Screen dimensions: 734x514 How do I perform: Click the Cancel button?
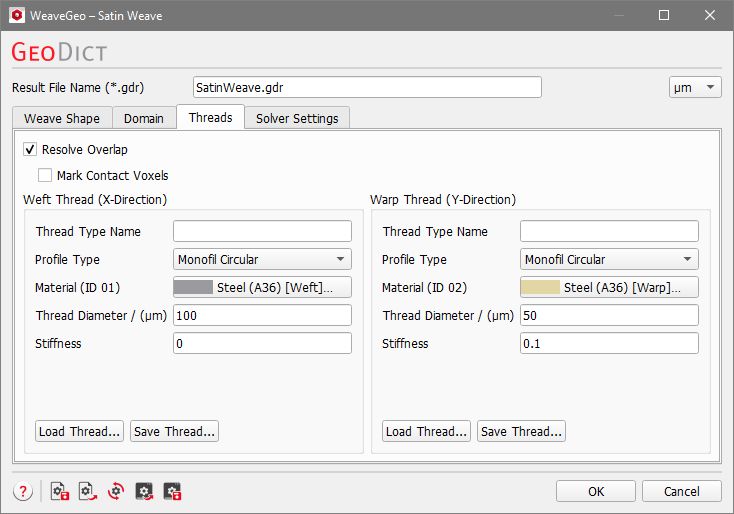tap(682, 492)
